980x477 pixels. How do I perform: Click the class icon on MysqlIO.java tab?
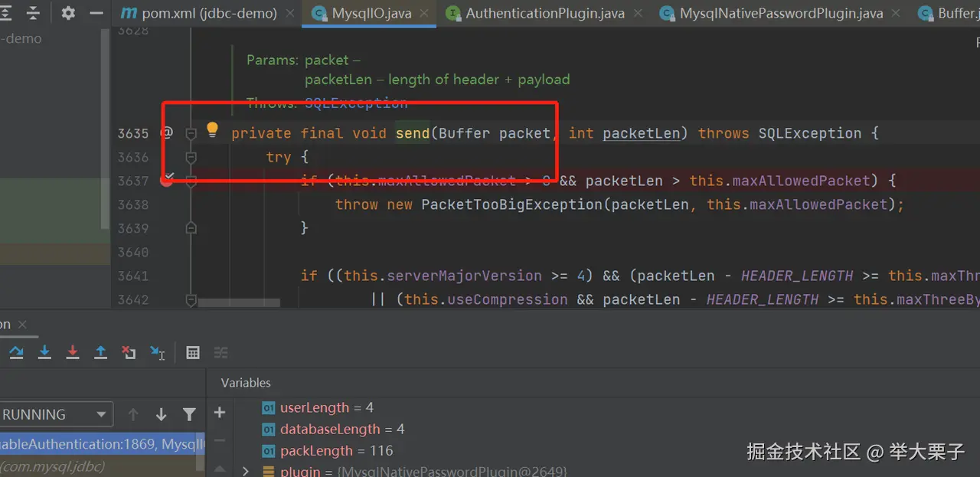tap(320, 13)
